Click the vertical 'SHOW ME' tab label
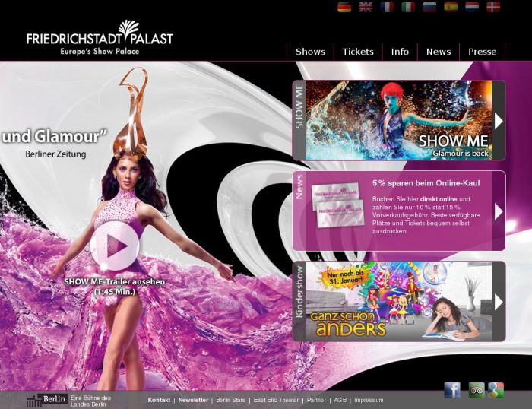 click(x=299, y=106)
